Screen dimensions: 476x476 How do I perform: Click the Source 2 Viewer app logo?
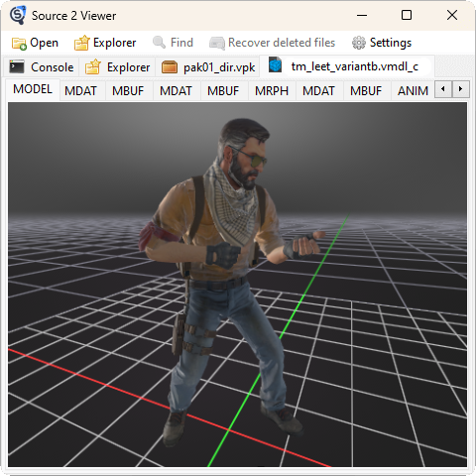tap(18, 15)
